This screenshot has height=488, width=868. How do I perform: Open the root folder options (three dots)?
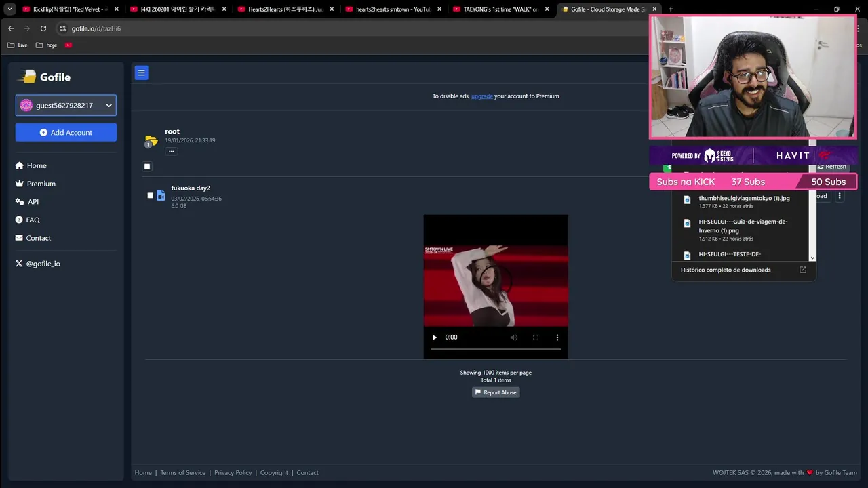pyautogui.click(x=172, y=151)
